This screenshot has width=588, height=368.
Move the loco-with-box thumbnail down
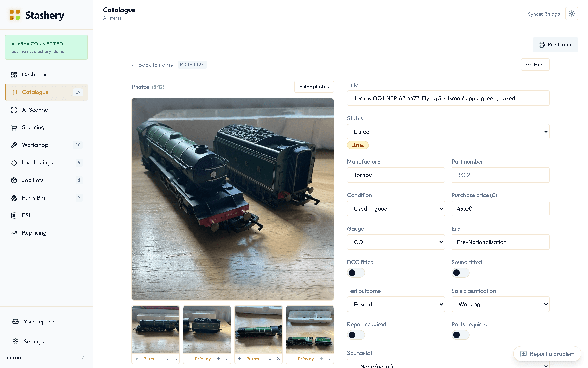[x=167, y=359]
